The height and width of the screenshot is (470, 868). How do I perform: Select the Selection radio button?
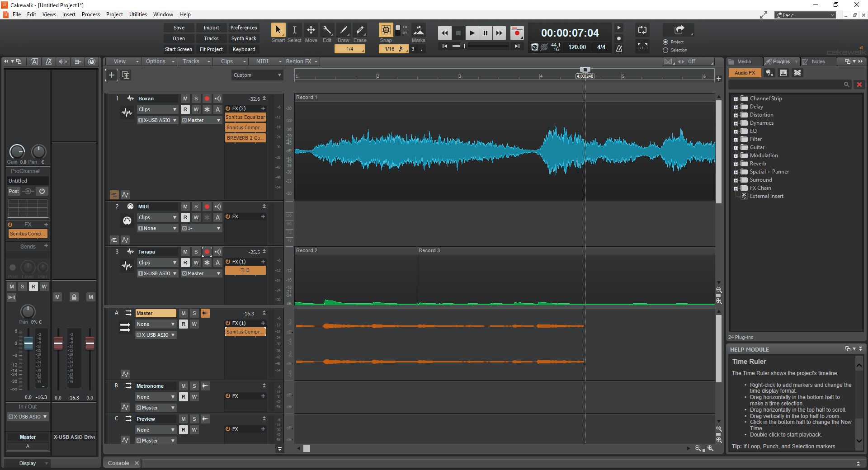665,50
